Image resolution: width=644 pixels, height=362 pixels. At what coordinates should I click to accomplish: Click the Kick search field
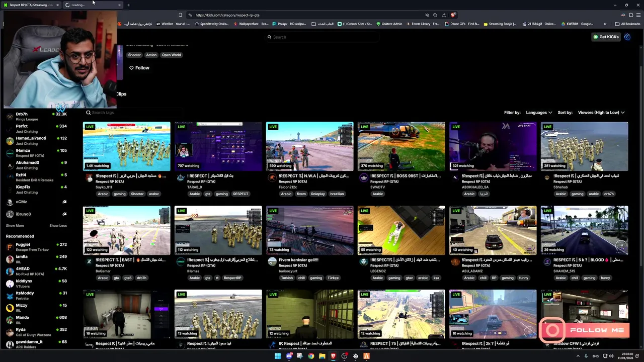coord(322,37)
